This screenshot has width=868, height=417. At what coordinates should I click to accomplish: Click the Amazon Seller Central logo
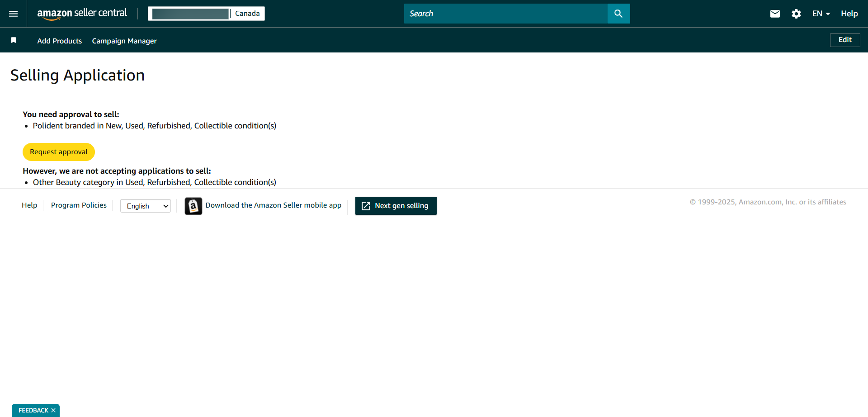pyautogui.click(x=82, y=14)
